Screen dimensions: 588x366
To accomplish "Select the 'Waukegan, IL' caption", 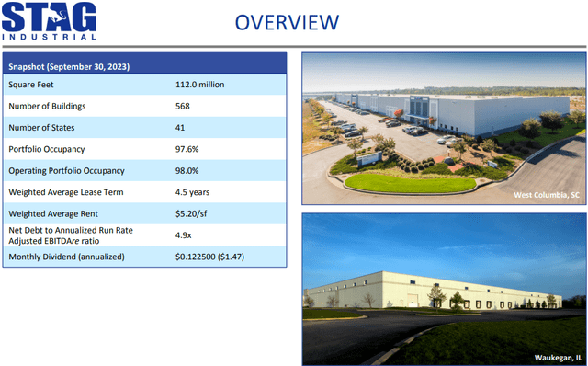I will coord(558,358).
